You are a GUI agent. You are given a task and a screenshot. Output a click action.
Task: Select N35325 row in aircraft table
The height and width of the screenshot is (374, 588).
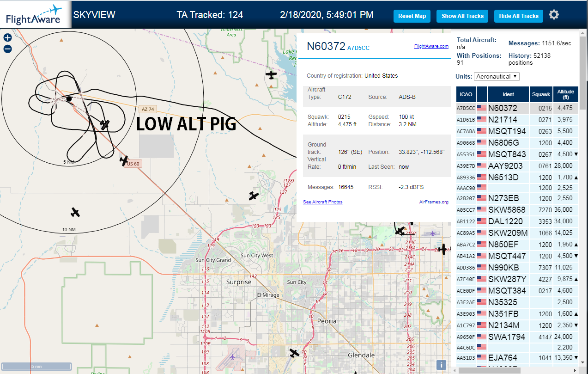pyautogui.click(x=517, y=302)
